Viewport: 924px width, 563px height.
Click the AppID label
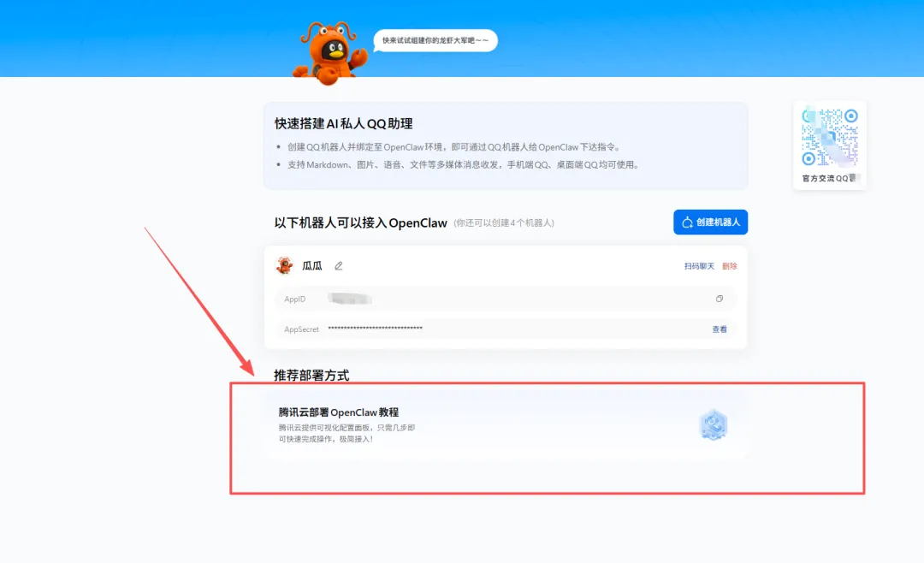[x=294, y=299]
